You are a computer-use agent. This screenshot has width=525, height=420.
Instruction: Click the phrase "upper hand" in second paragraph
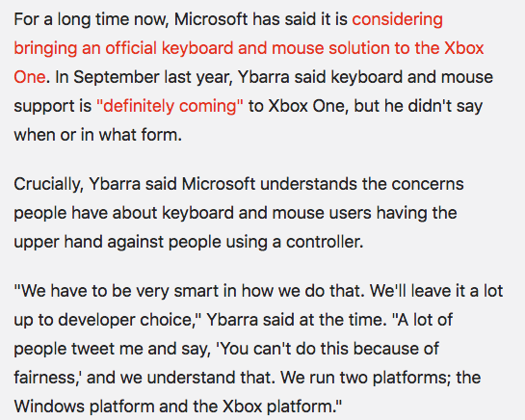click(58, 242)
